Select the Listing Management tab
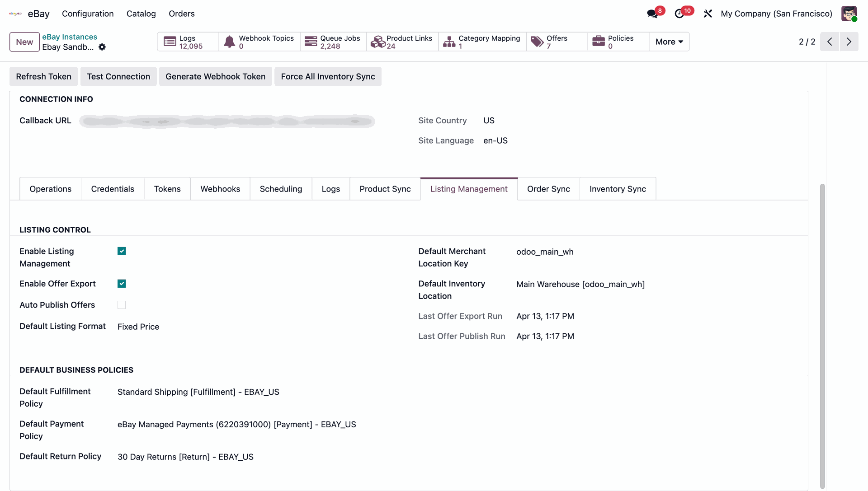The width and height of the screenshot is (868, 491). (469, 189)
